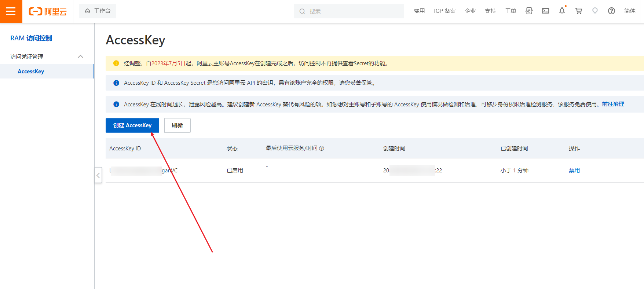This screenshot has width=644, height=289.
Task: Click the AccessKey page heading
Action: (x=136, y=40)
